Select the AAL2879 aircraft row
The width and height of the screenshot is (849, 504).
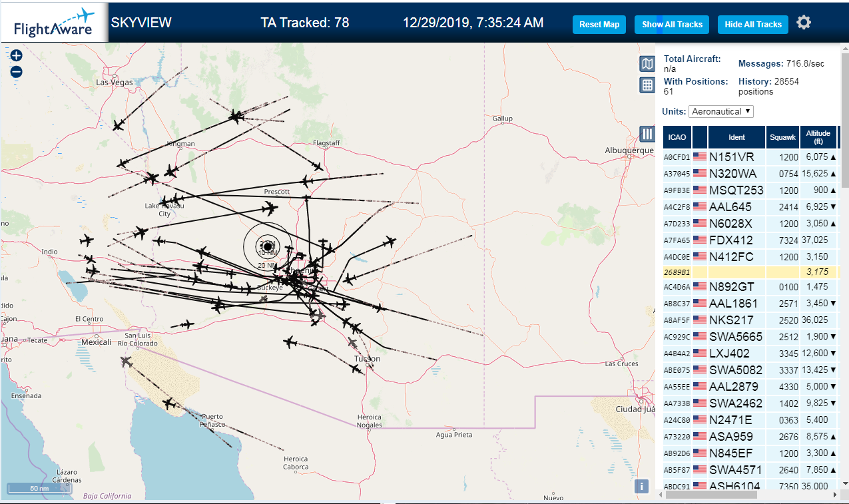(x=750, y=386)
